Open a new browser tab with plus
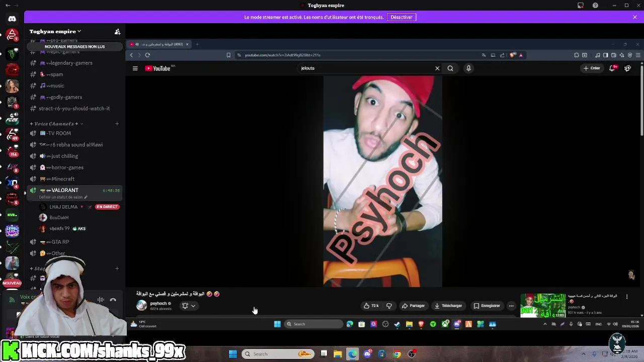Viewport: 644px width, 362px height. (x=197, y=44)
